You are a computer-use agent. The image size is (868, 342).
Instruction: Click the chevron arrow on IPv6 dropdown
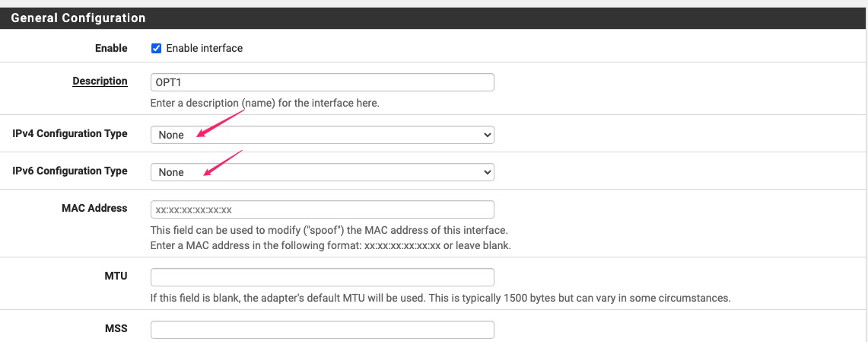(487, 172)
